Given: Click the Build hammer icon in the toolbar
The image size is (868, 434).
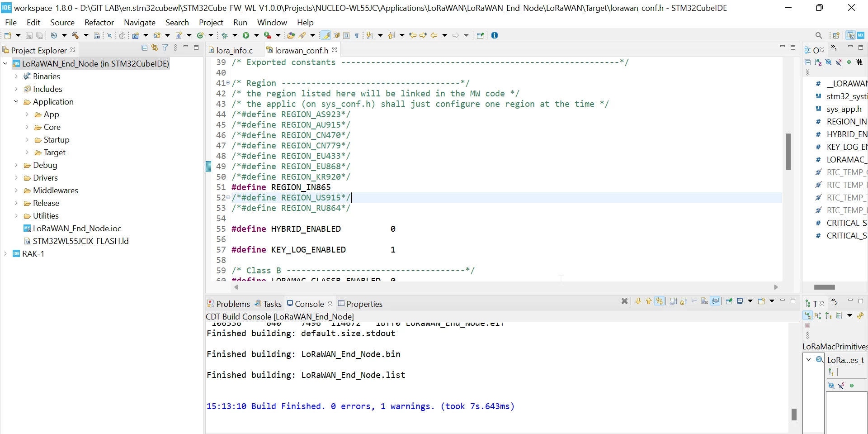Looking at the screenshot, I should 75,35.
